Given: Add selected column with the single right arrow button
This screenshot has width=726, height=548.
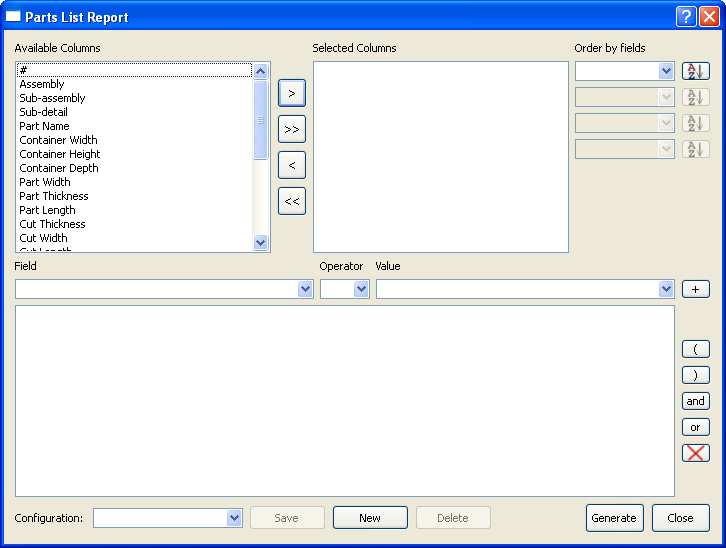Looking at the screenshot, I should click(291, 93).
